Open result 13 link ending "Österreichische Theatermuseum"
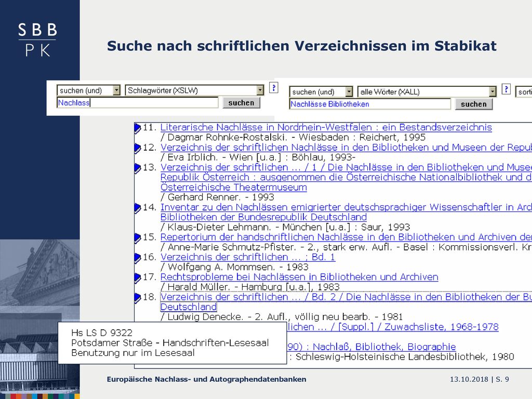 click(x=346, y=177)
